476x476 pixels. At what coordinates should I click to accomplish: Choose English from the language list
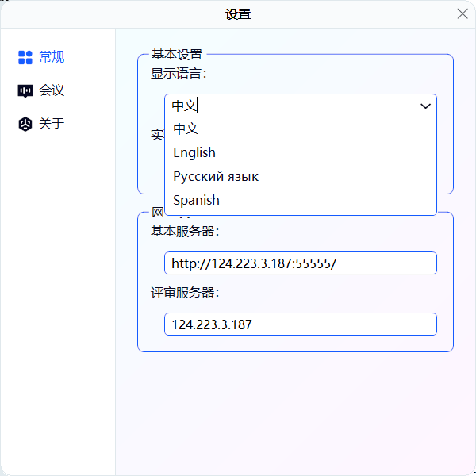[x=194, y=152]
